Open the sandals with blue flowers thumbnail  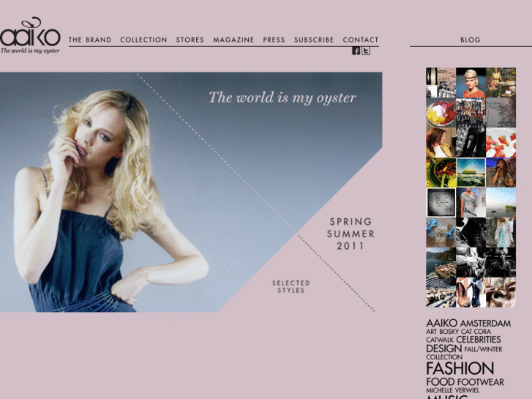point(441,233)
